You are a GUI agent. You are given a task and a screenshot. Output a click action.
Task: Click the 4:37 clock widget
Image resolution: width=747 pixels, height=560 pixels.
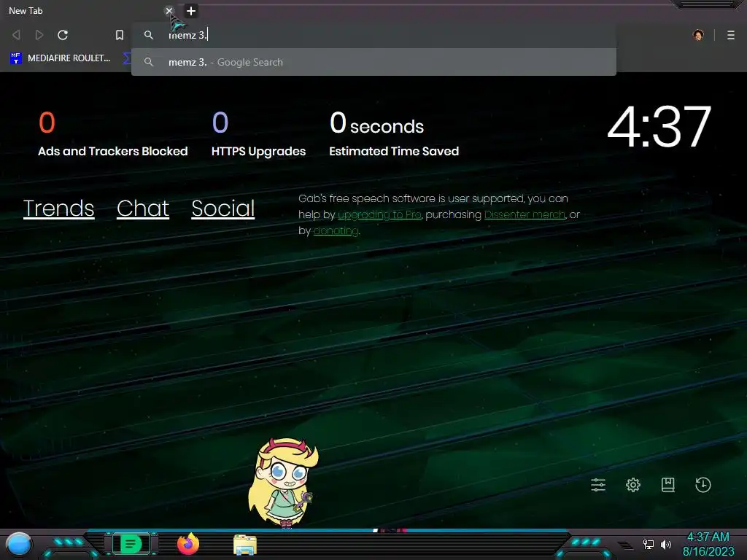[659, 127]
